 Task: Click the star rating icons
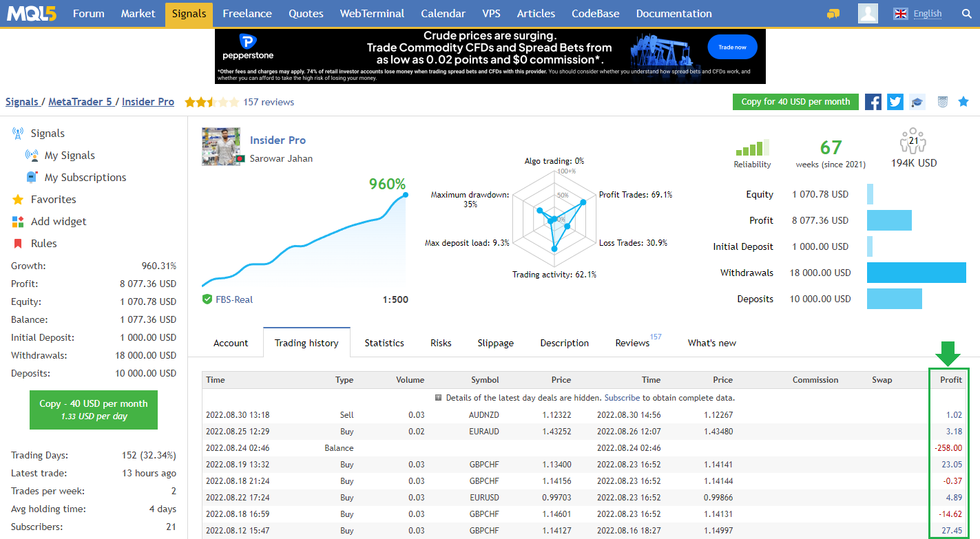pos(211,102)
